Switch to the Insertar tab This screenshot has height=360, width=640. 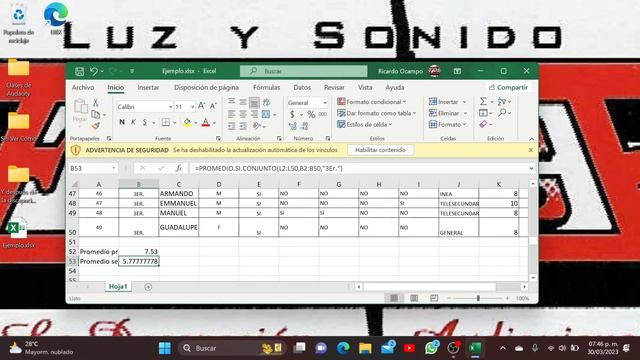(x=148, y=87)
